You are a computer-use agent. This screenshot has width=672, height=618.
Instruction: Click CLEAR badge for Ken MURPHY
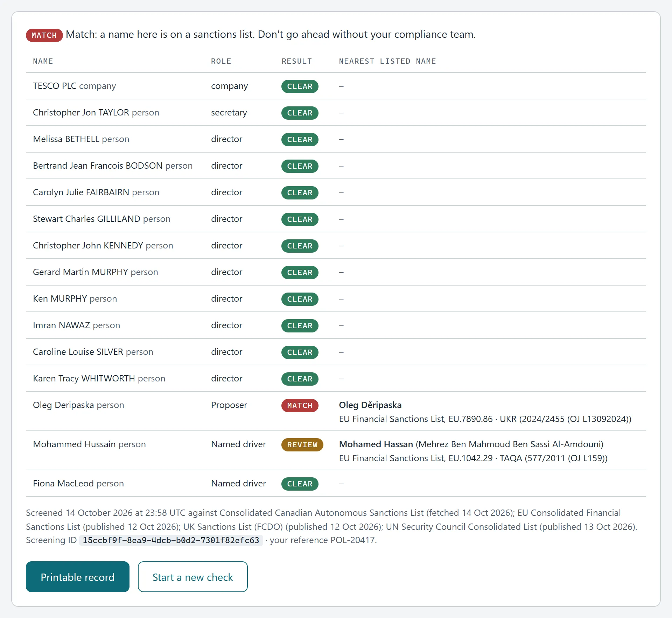pos(300,299)
